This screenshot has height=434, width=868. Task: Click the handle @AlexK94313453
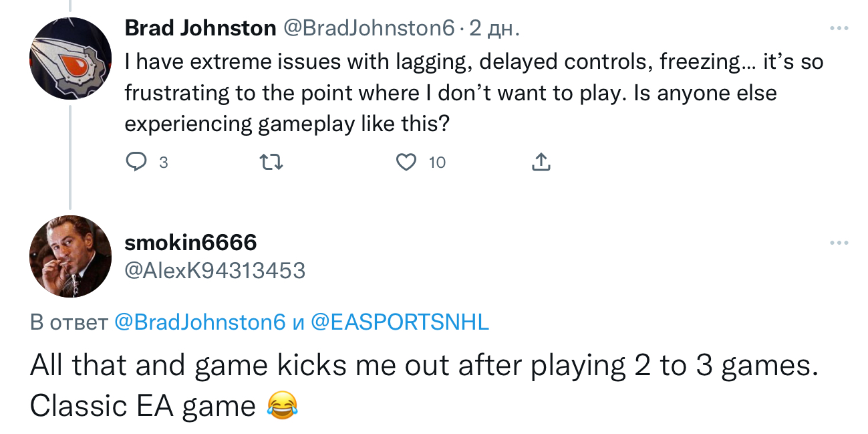[x=215, y=271]
